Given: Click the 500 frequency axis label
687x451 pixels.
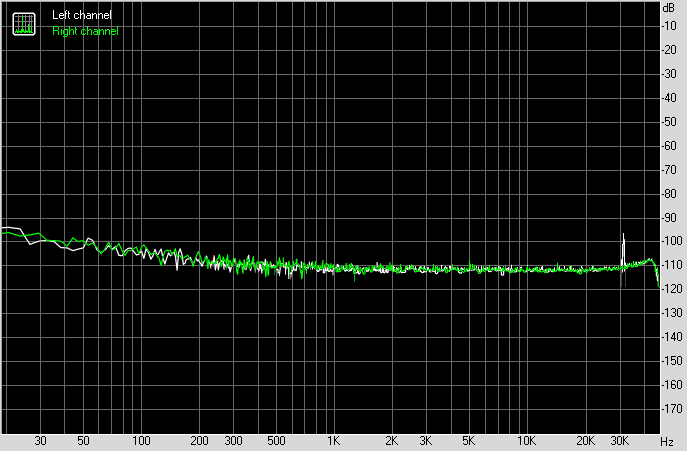Looking at the screenshot, I should point(276,440).
